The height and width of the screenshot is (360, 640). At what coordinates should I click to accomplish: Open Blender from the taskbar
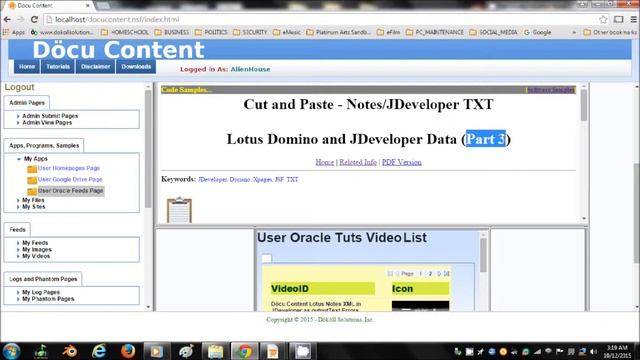69,351
